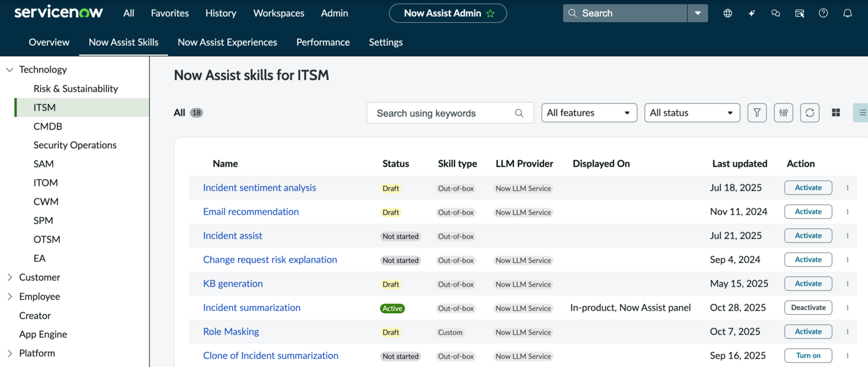Select Creator in the sidebar
Screen dimensions: 868x367
[35, 315]
